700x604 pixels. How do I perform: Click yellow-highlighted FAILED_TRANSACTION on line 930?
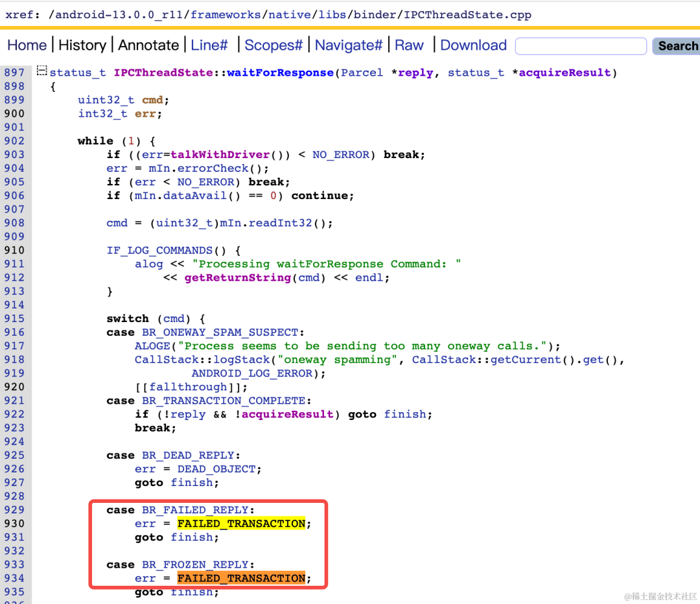[x=242, y=523]
